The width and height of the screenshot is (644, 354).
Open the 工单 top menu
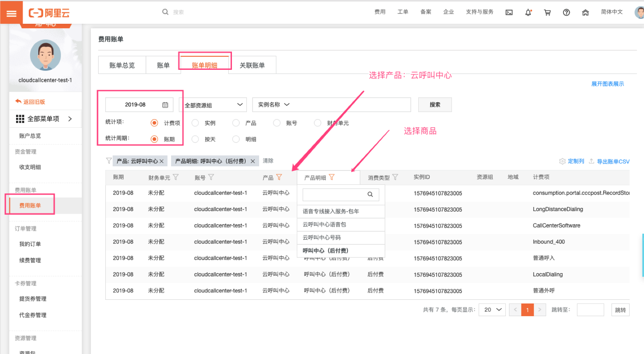[403, 12]
